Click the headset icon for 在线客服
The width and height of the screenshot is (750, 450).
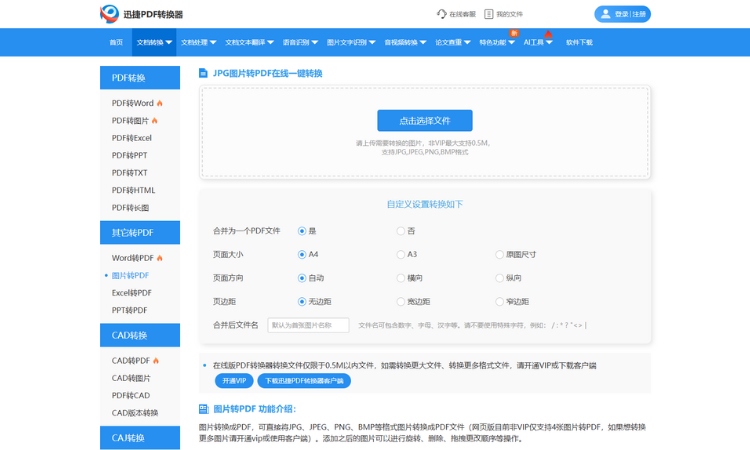tap(442, 14)
